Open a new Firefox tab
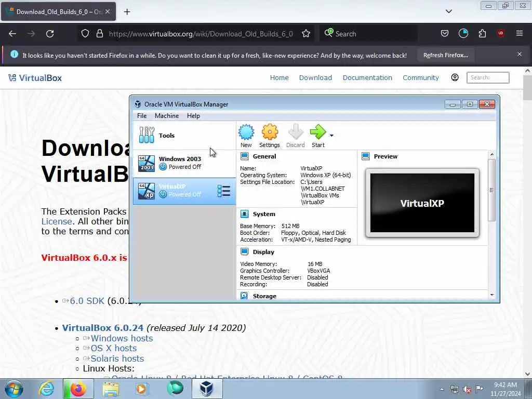This screenshot has width=532, height=399. (127, 12)
